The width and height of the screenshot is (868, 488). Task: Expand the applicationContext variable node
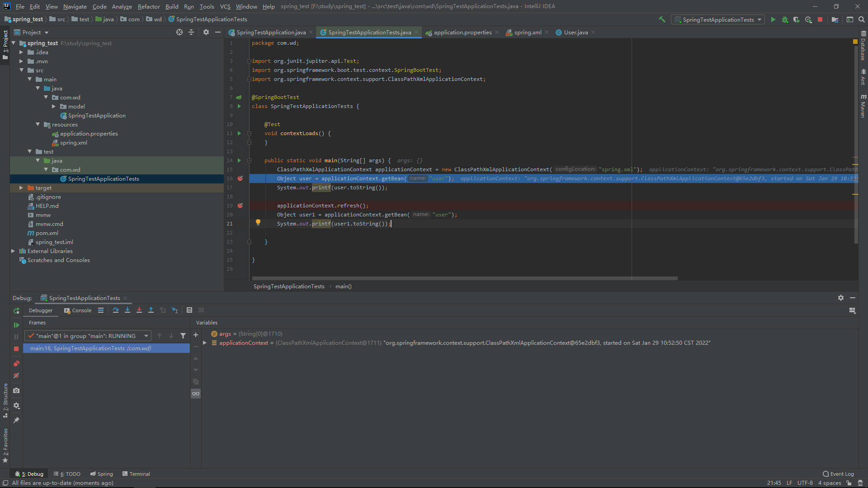tap(205, 343)
